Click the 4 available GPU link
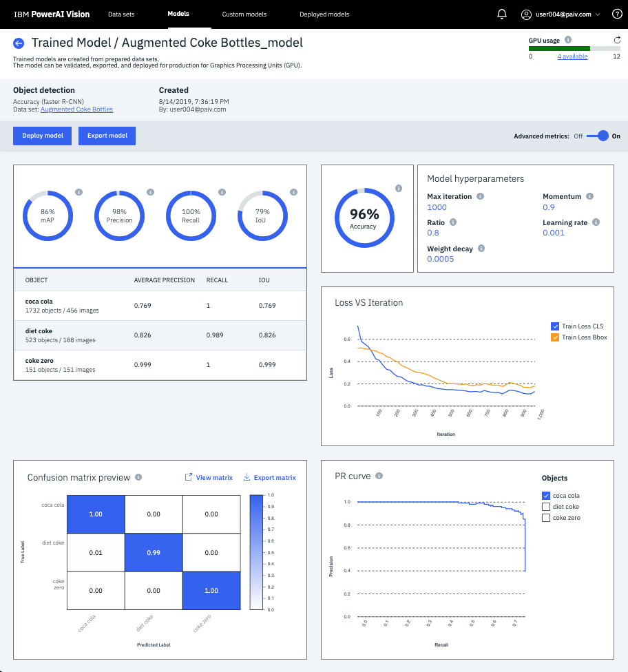628x672 pixels. tap(572, 56)
